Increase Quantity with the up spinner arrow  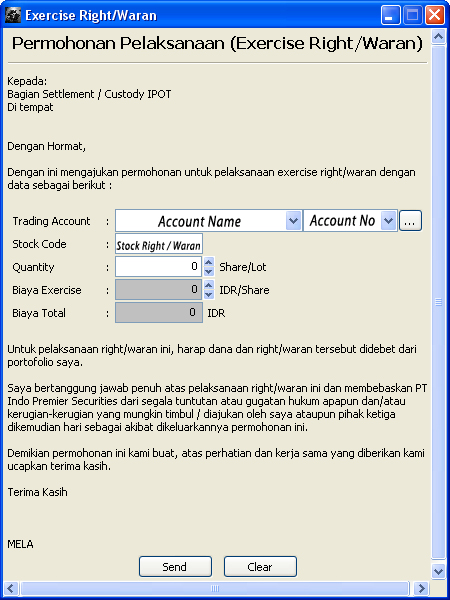tap(209, 262)
